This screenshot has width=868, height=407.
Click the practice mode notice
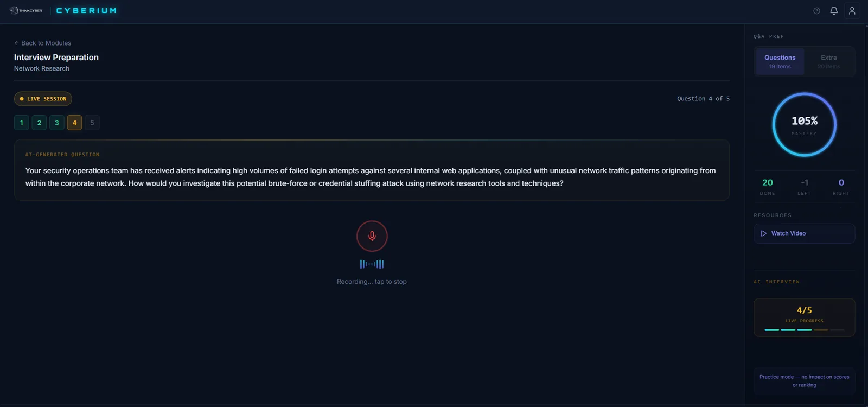point(805,381)
